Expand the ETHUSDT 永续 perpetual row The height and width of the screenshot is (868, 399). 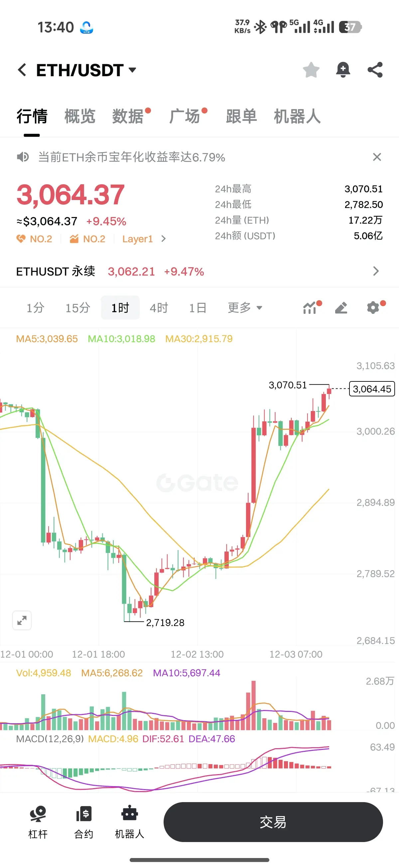[199, 271]
